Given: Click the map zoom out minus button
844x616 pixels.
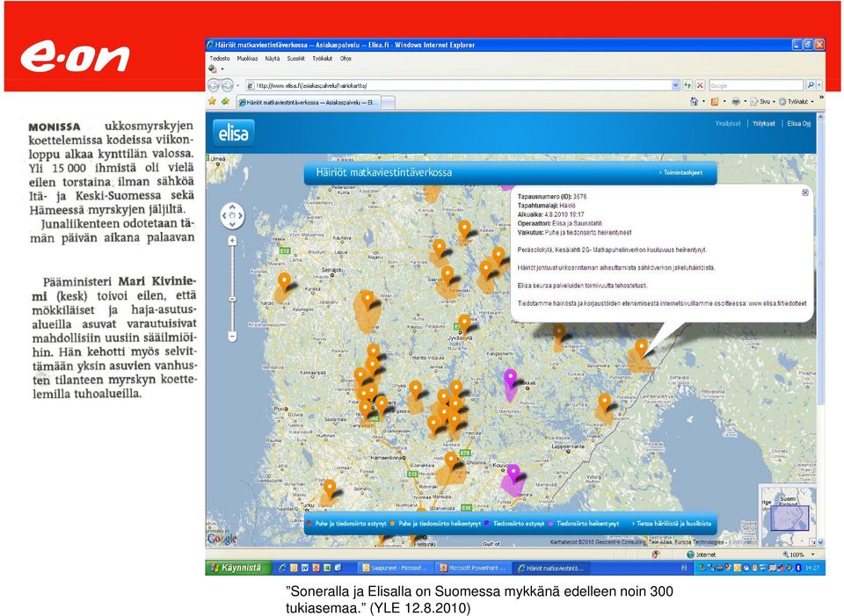Looking at the screenshot, I should pyautogui.click(x=232, y=337).
